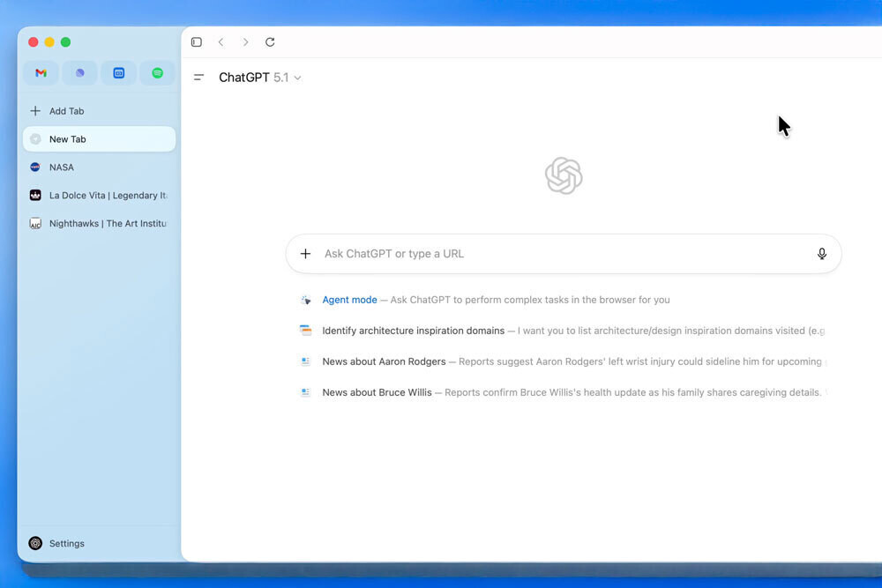Click Add Tab in the sidebar
This screenshot has width=882, height=588.
coord(66,111)
